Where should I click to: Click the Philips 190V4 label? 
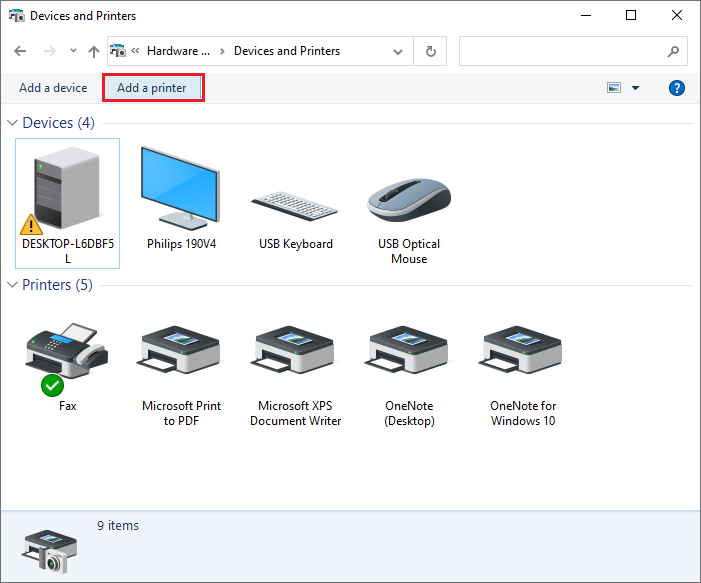coord(181,244)
